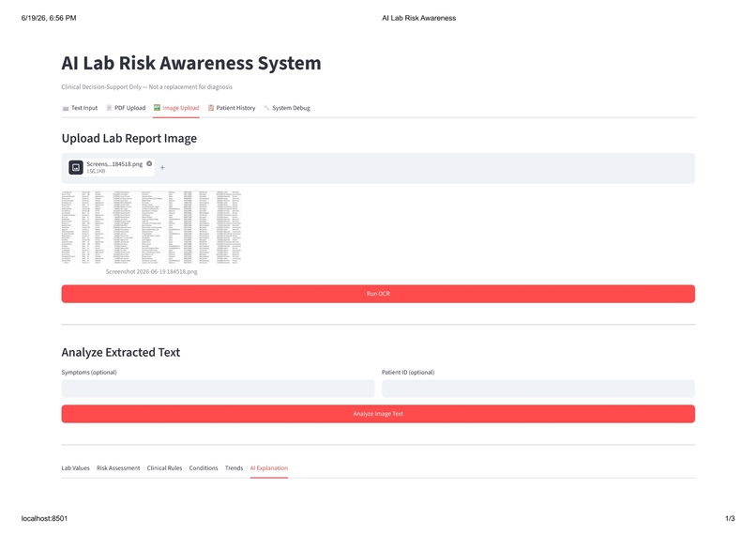Click the Analyze Extracted Text heading
This screenshot has height=535, width=756.
click(x=121, y=353)
